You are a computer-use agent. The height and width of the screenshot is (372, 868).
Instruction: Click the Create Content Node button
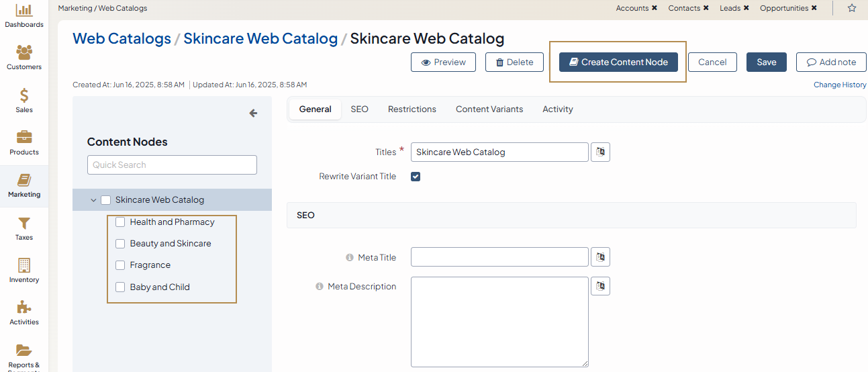(x=618, y=62)
